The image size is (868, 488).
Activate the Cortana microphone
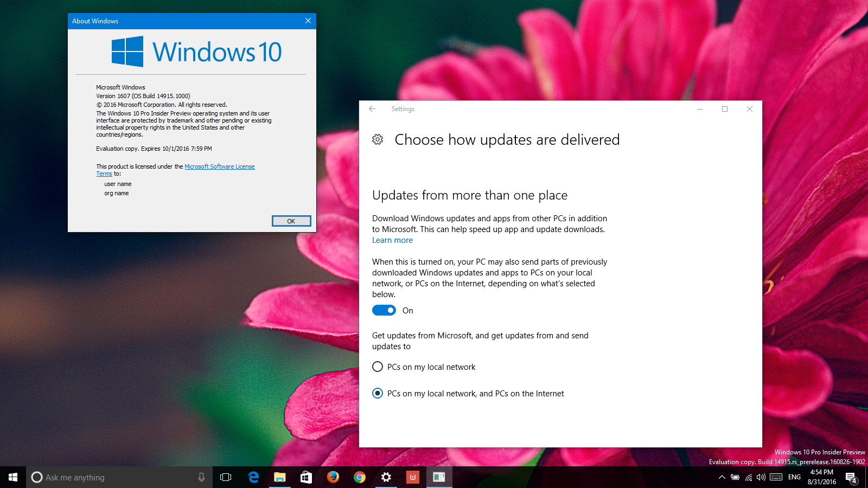[x=201, y=477]
